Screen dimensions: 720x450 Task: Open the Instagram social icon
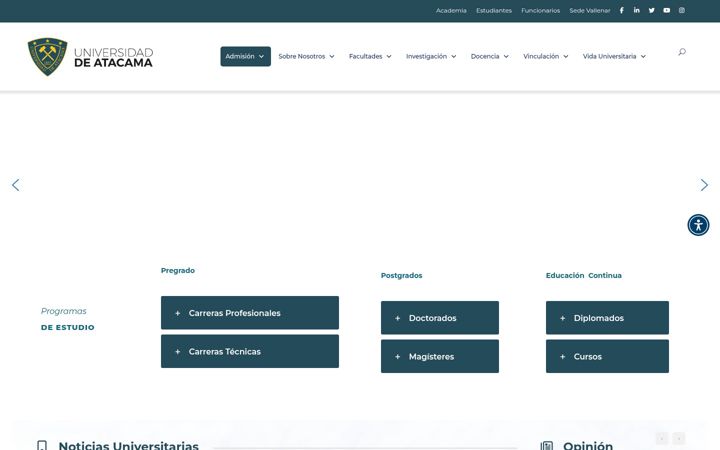(682, 10)
